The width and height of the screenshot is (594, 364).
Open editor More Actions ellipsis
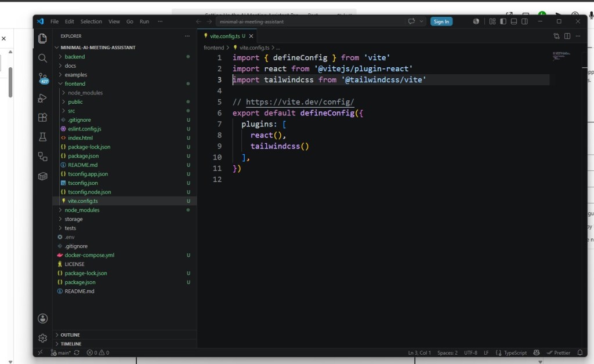click(578, 36)
